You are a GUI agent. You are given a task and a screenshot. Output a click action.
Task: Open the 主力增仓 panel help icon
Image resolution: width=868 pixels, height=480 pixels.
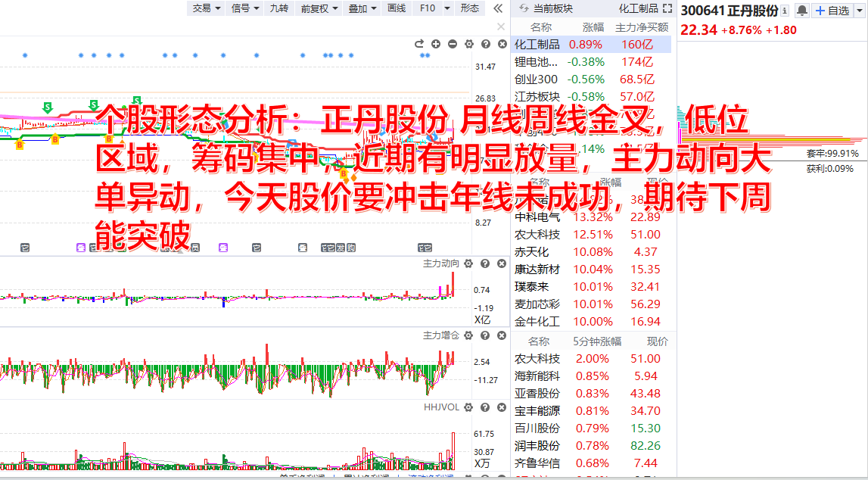pos(485,335)
